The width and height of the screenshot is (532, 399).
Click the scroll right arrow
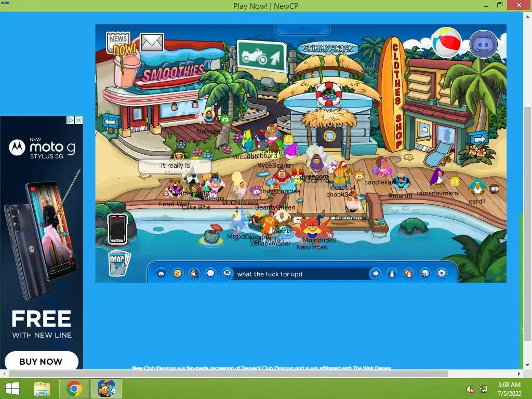(519, 374)
